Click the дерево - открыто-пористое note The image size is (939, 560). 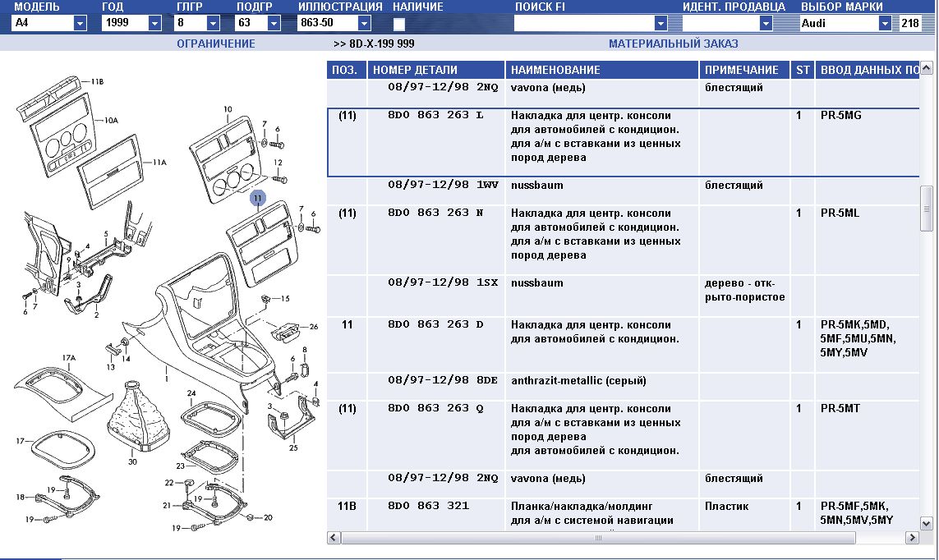pos(744,290)
